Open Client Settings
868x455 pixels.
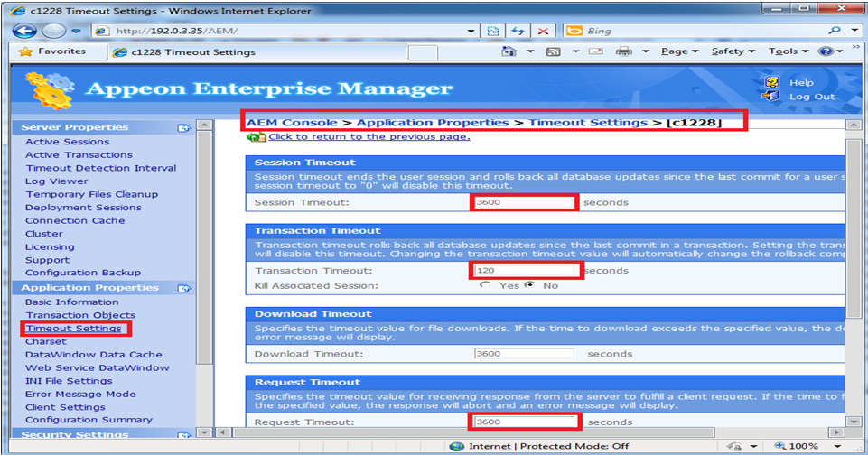click(65, 407)
